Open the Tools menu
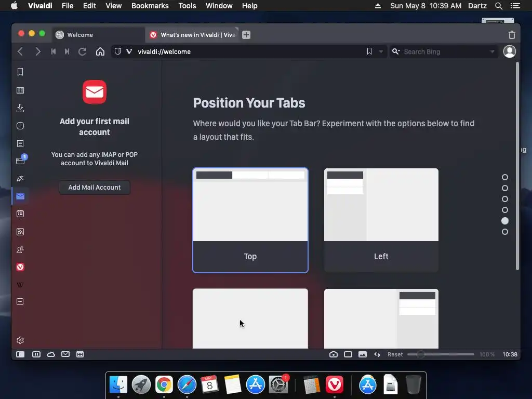532x399 pixels. tap(187, 6)
